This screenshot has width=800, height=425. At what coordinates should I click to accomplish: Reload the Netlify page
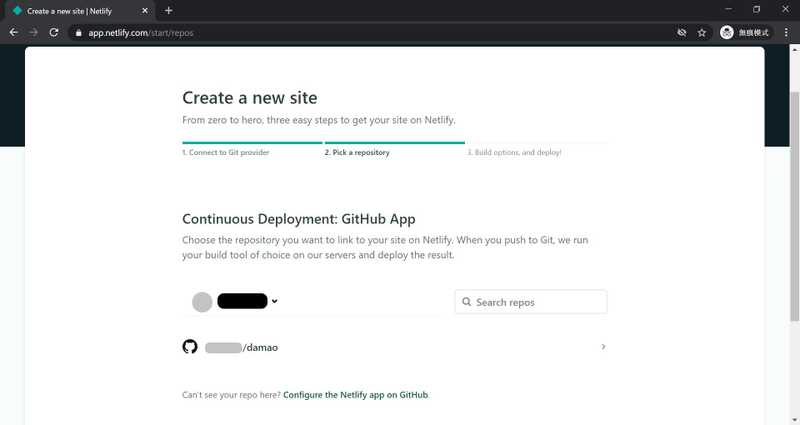click(x=54, y=33)
